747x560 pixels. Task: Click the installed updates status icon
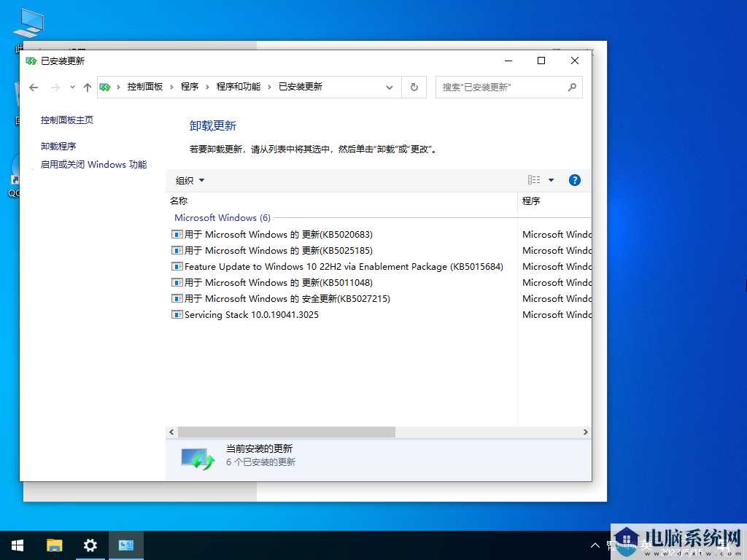point(198,458)
